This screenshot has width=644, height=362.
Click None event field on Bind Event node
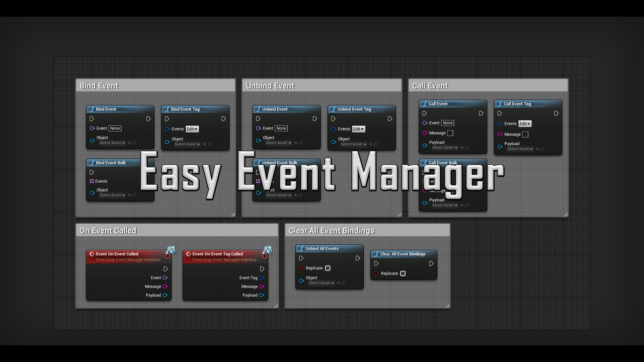point(115,128)
